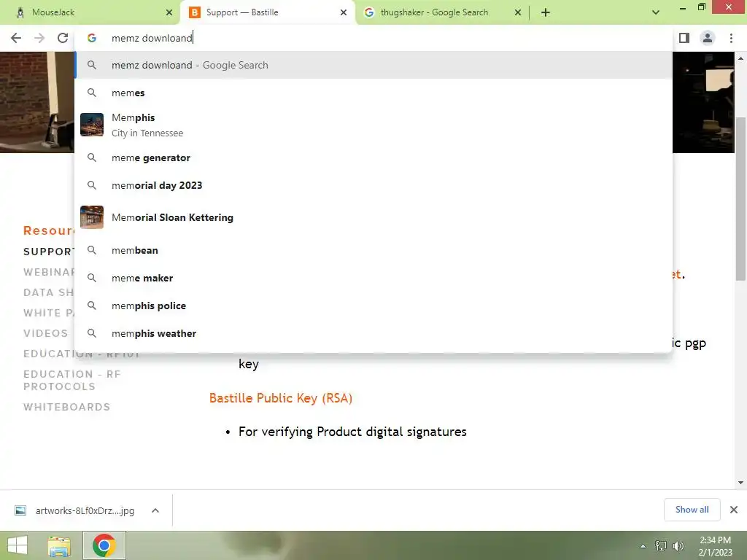Click Google G icon in address bar
The width and height of the screenshot is (747, 560).
[x=92, y=38]
